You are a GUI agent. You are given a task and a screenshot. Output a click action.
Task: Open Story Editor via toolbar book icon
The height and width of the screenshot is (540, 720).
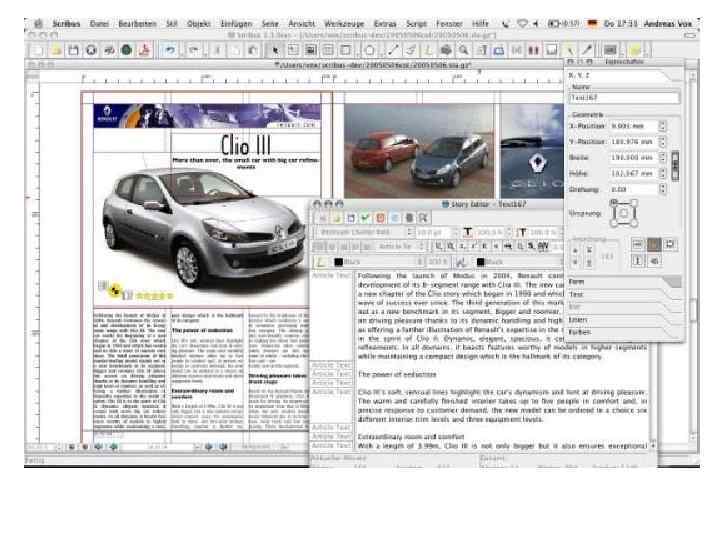499,50
